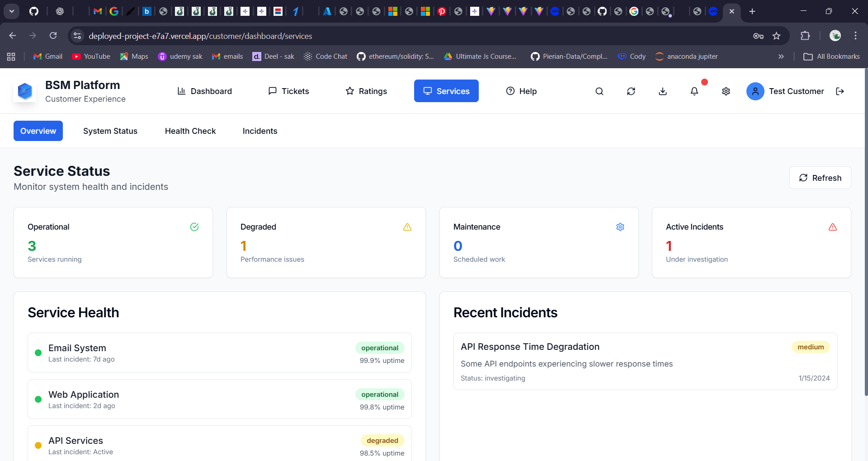
Task: Expand hidden bookmarks chevron
Action: (781, 56)
